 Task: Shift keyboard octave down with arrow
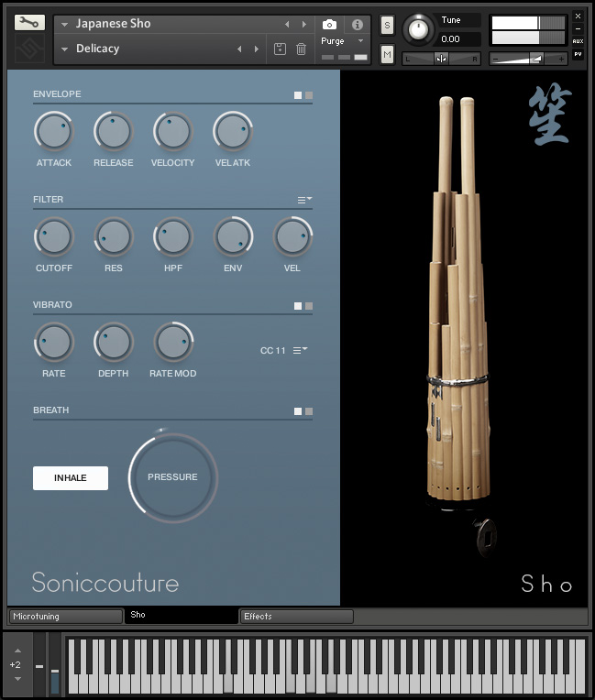(x=17, y=679)
